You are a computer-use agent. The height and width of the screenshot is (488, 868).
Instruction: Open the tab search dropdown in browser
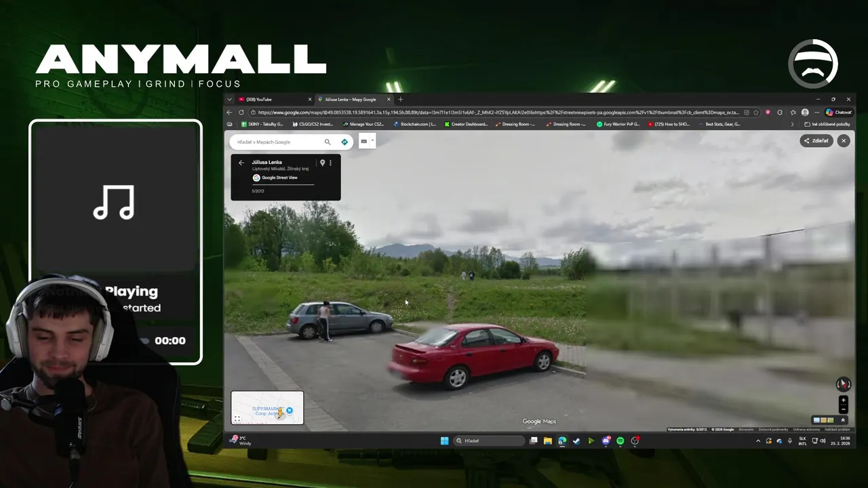229,99
